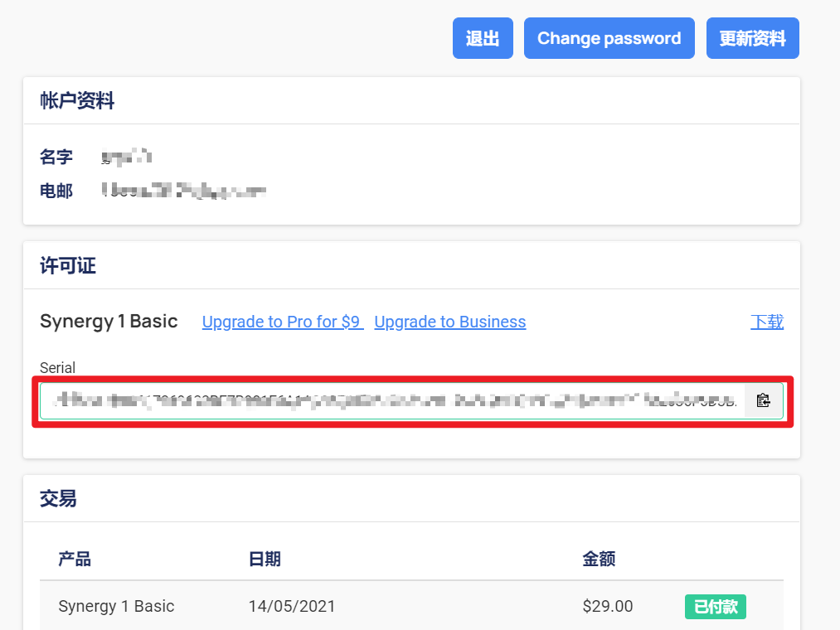Click Synergy 1 Basic in transaction row
This screenshot has height=630, width=840.
[116, 606]
